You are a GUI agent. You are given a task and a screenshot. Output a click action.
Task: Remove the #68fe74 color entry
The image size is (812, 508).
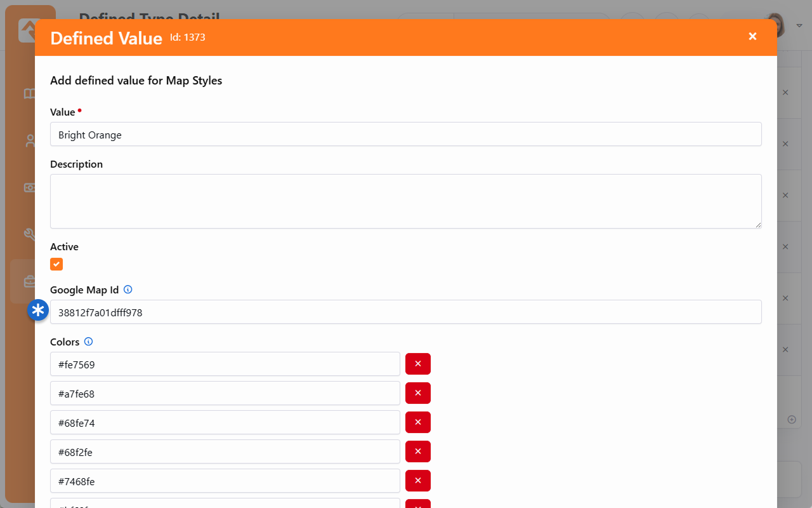point(417,422)
